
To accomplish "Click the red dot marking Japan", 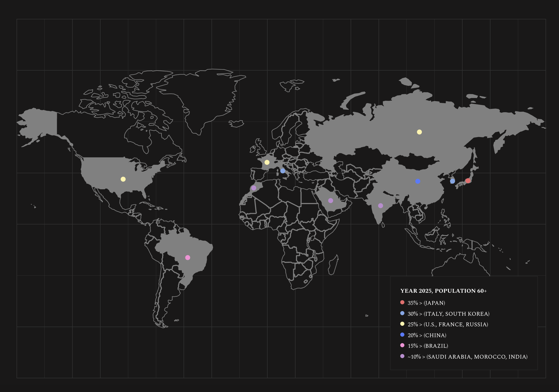I will [x=468, y=180].
